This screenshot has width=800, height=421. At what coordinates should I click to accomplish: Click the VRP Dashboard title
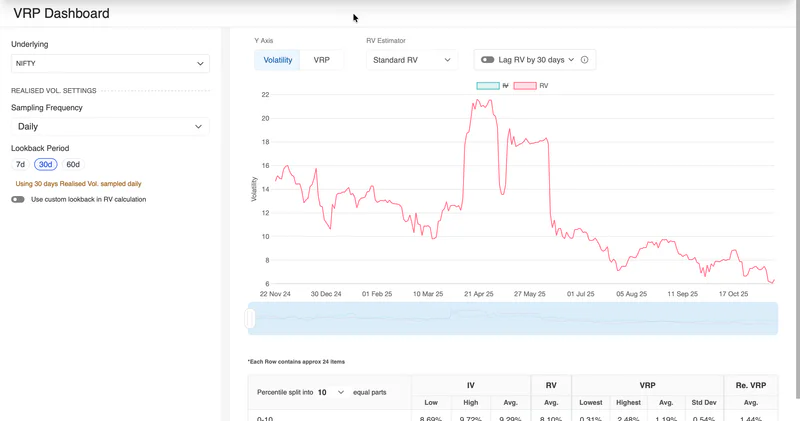[x=61, y=13]
